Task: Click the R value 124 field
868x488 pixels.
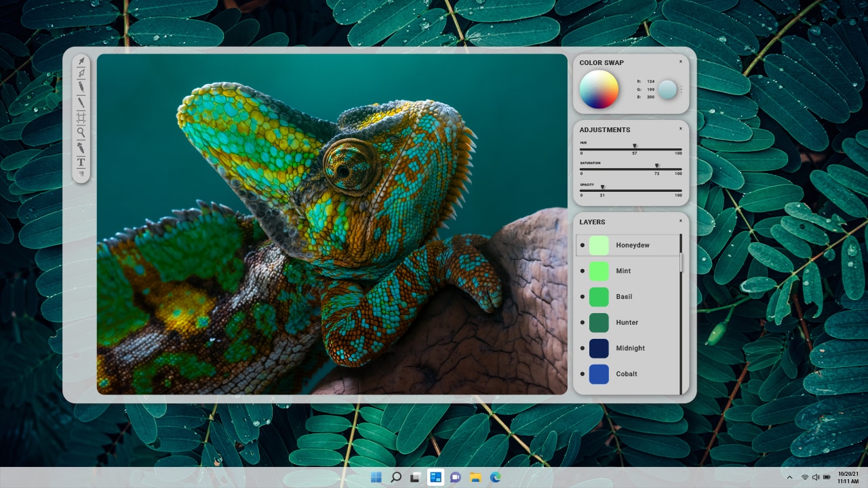Action: [x=650, y=81]
